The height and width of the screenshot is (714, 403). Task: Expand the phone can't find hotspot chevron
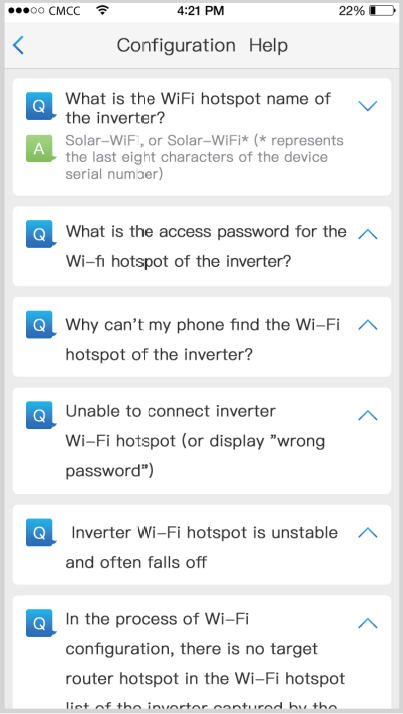coord(368,325)
